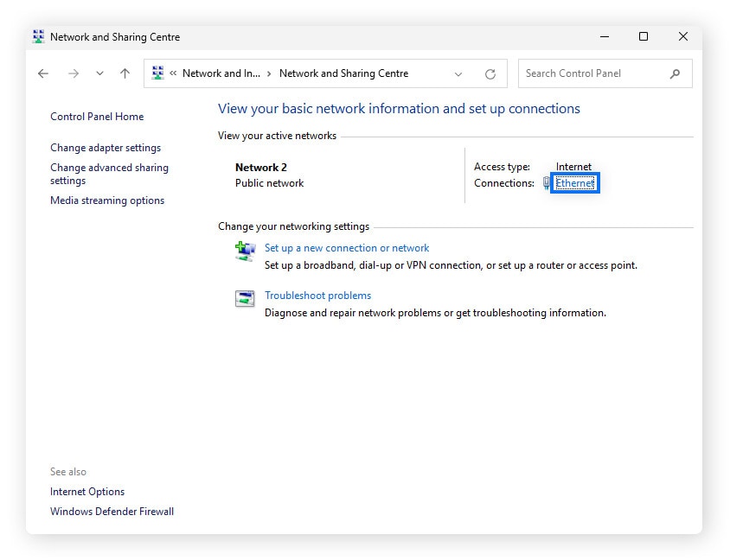Screen dimensions: 730x560
Task: Open Troubleshoot problems link
Action: (318, 296)
